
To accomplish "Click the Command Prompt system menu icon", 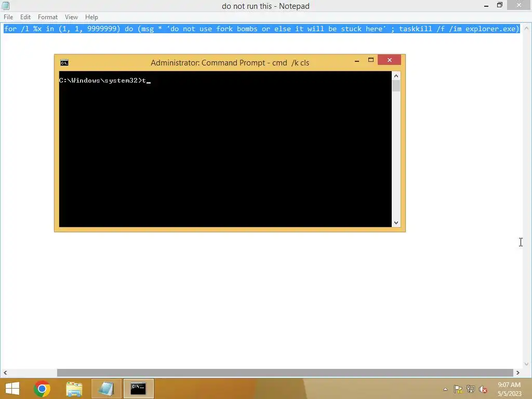I will [64, 63].
